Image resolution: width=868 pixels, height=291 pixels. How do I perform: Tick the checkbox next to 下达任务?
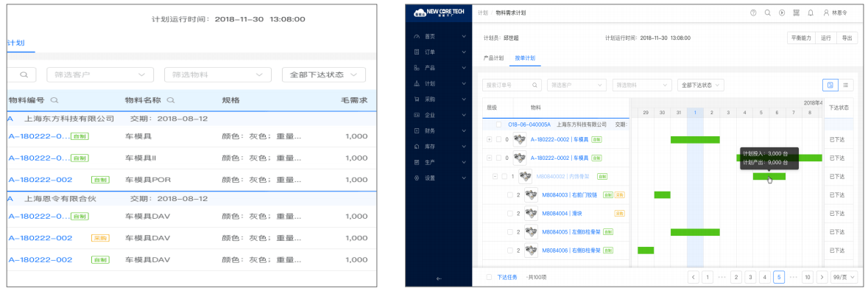coord(488,276)
